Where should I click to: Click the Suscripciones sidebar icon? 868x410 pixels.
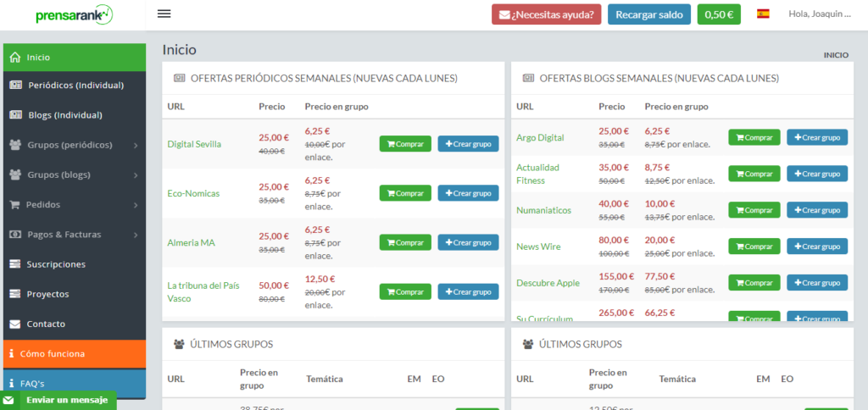[x=14, y=264]
